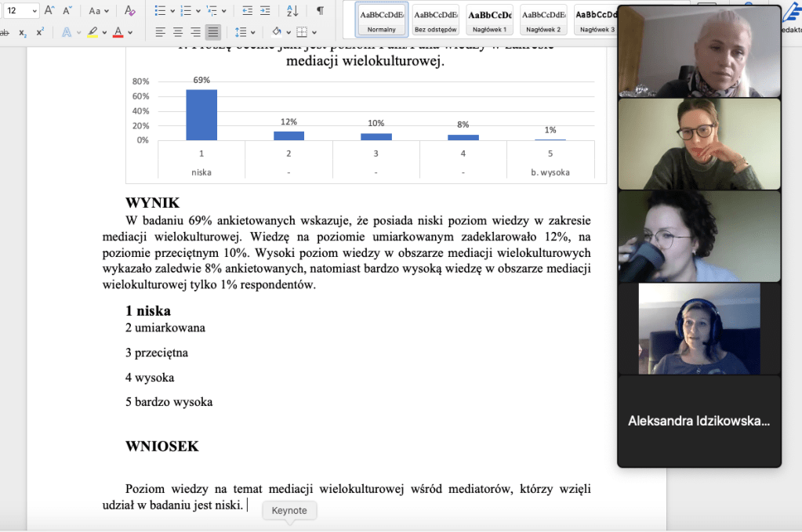Image resolution: width=802 pixels, height=532 pixels.
Task: Apply the yellow highlight color
Action: 93,33
